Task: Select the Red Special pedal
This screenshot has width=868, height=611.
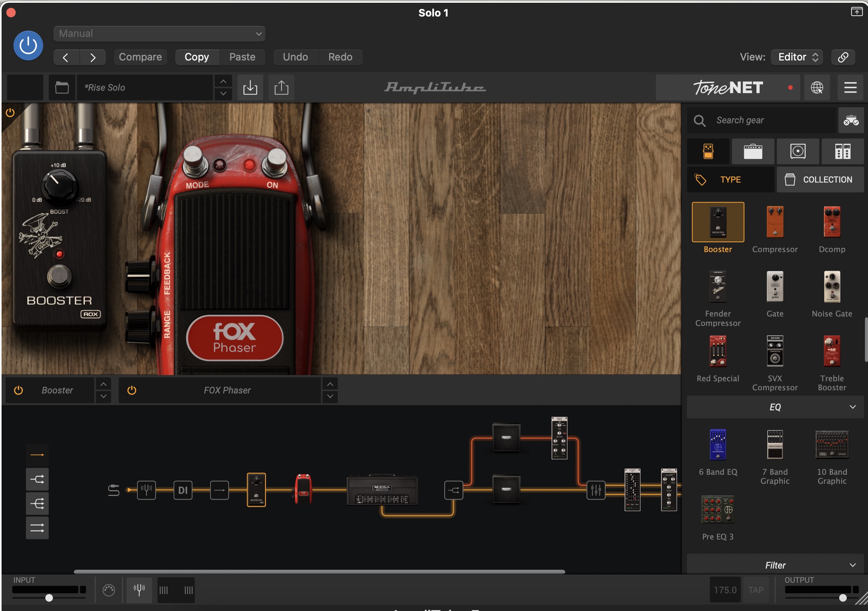Action: point(718,351)
